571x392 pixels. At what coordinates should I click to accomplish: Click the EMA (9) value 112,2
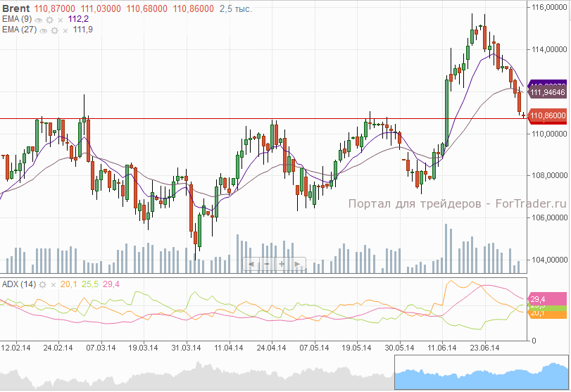pos(78,19)
